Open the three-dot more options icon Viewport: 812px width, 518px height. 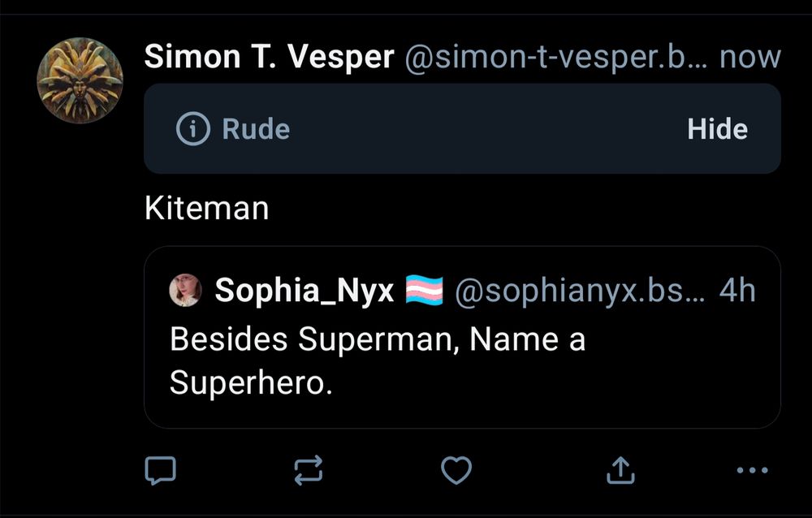(x=752, y=469)
